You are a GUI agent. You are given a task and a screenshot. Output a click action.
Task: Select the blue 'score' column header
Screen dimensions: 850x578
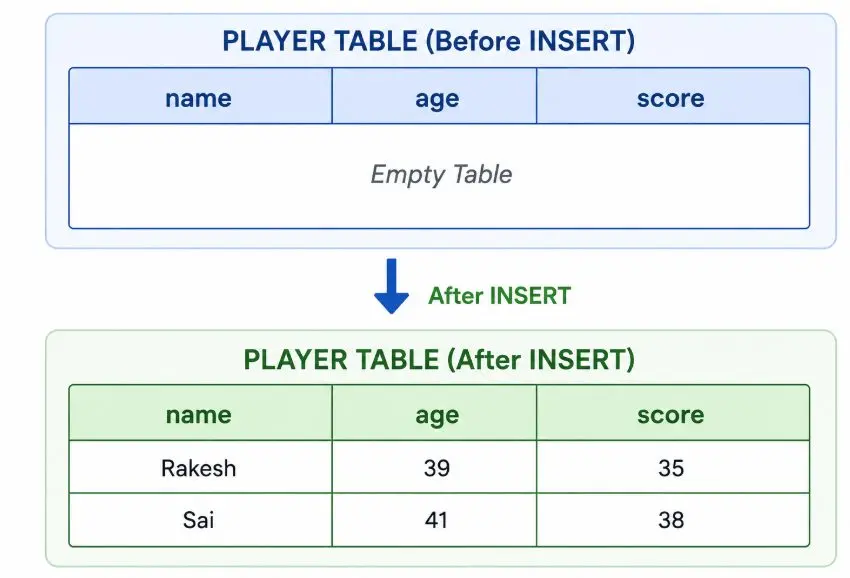(673, 96)
